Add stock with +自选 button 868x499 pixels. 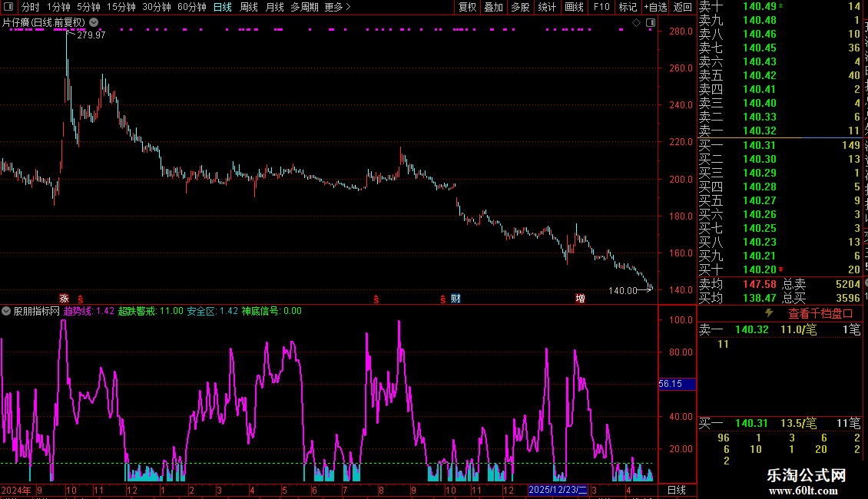656,7
